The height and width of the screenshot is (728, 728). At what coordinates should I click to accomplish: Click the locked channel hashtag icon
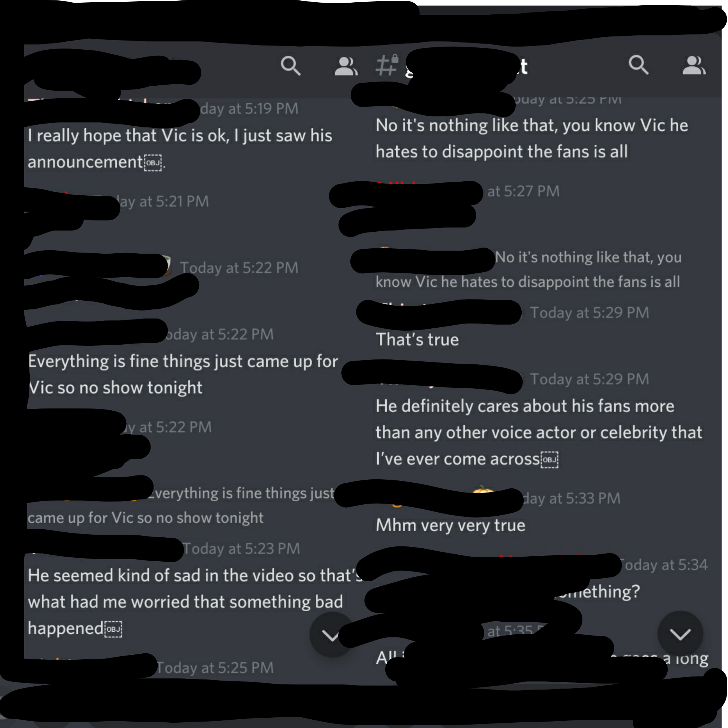tap(387, 65)
